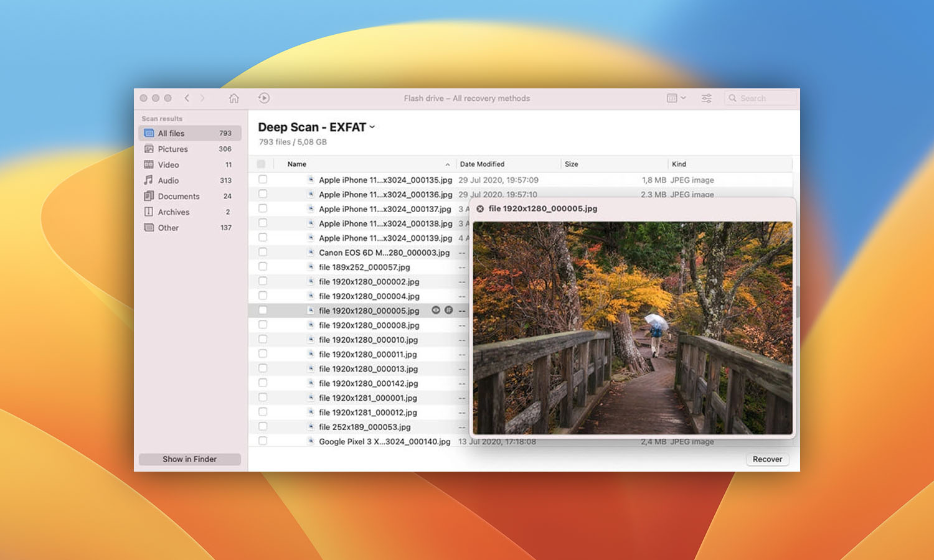The width and height of the screenshot is (934, 560).
Task: Select file 1920x1280_000010.jpg row
Action: (x=359, y=340)
